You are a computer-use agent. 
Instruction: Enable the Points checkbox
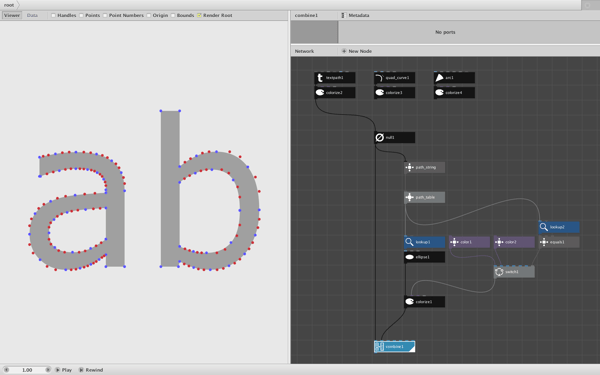(81, 15)
